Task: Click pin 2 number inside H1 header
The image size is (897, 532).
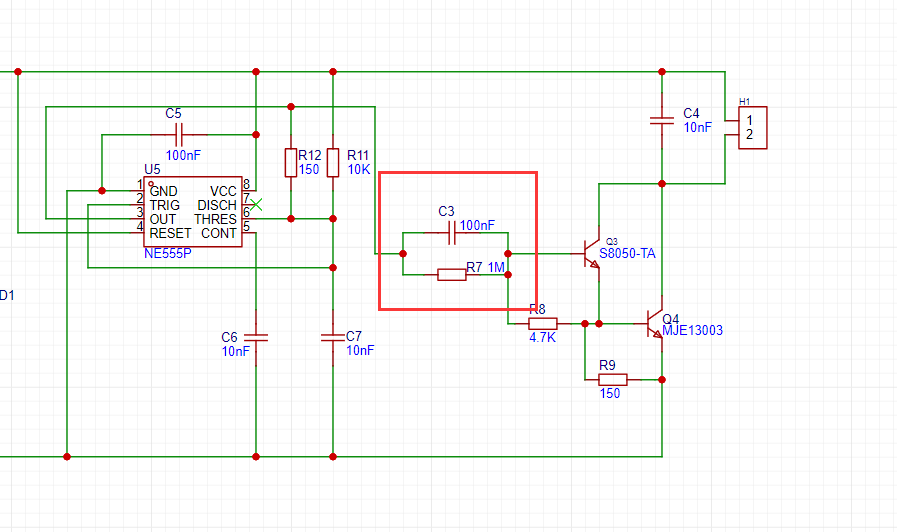Action: pyautogui.click(x=749, y=135)
